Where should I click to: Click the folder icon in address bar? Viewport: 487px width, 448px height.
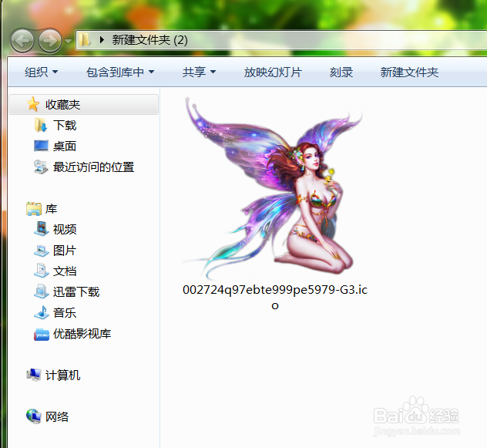[84, 40]
